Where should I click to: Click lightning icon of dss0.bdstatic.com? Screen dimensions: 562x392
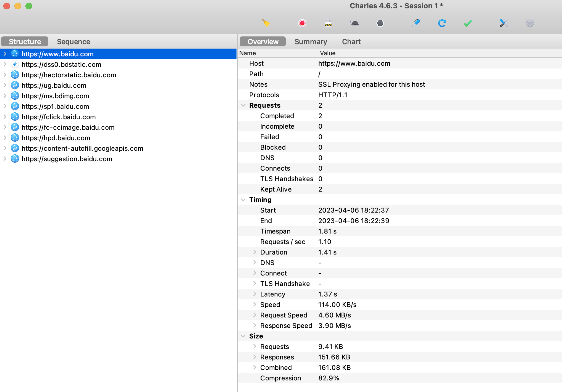[15, 64]
